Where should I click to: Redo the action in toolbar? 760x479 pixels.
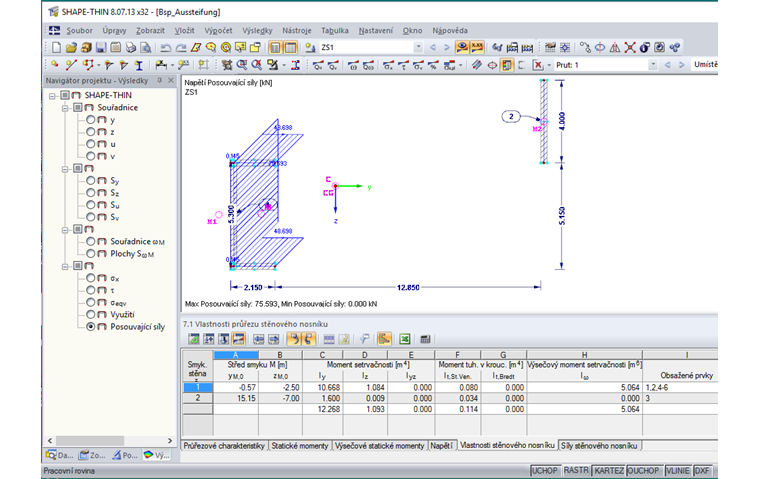pyautogui.click(x=181, y=48)
